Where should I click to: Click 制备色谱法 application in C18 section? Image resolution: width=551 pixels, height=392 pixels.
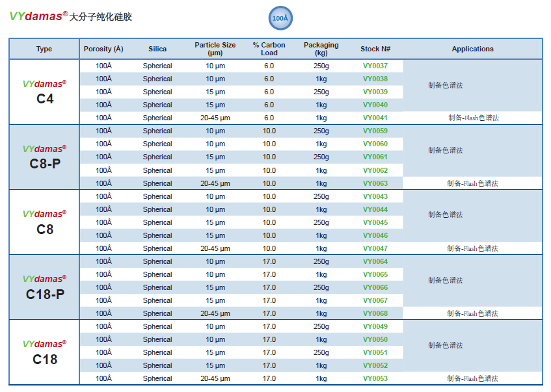coord(445,345)
